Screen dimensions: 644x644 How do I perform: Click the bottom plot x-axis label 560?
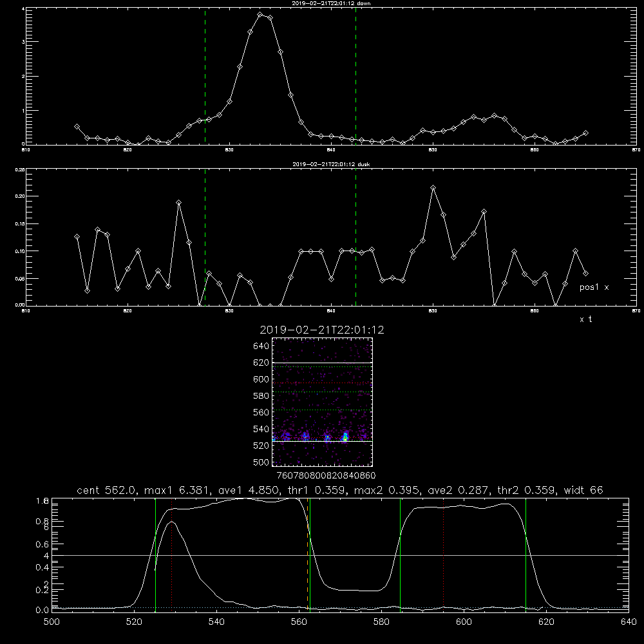[x=299, y=622]
